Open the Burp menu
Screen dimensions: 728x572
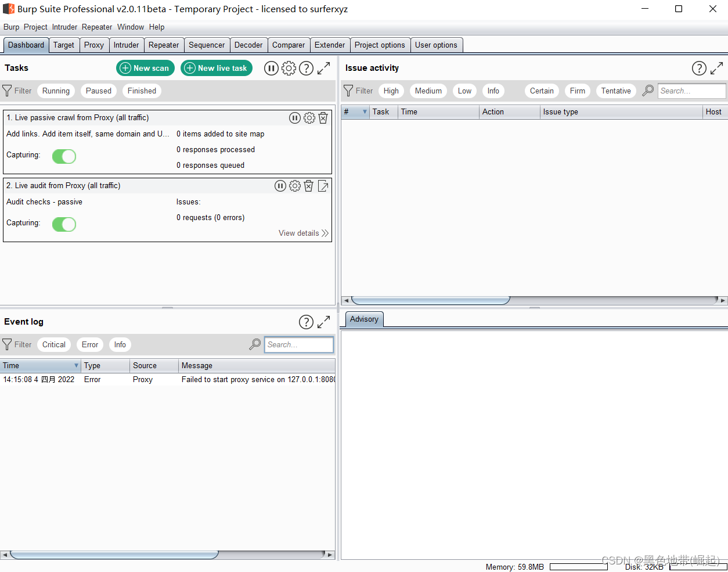click(11, 27)
